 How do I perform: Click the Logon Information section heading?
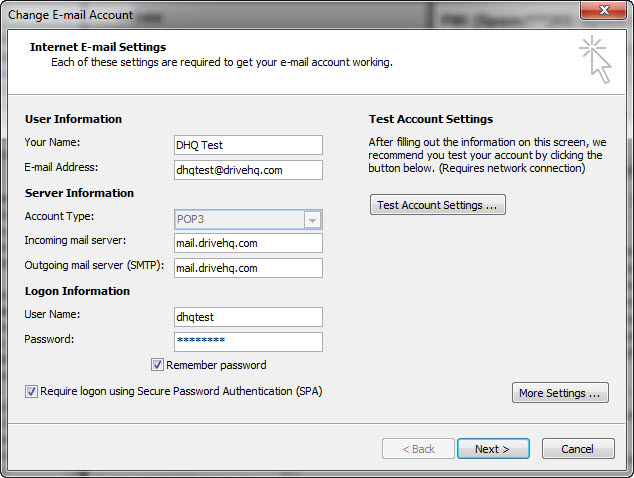click(77, 291)
